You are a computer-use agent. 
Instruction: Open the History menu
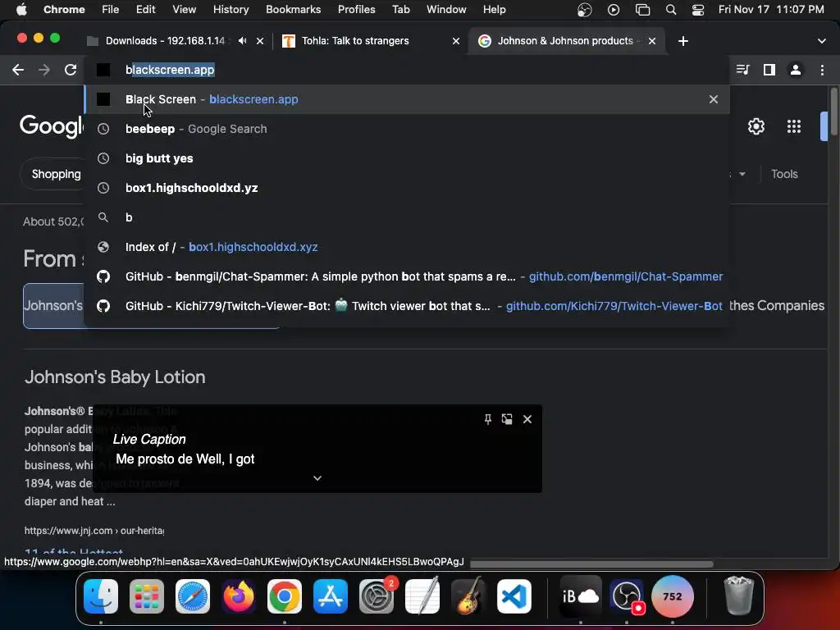pos(231,9)
